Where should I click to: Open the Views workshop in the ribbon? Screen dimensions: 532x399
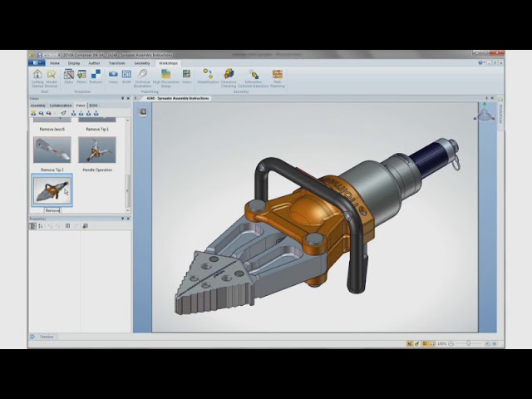coord(113,76)
